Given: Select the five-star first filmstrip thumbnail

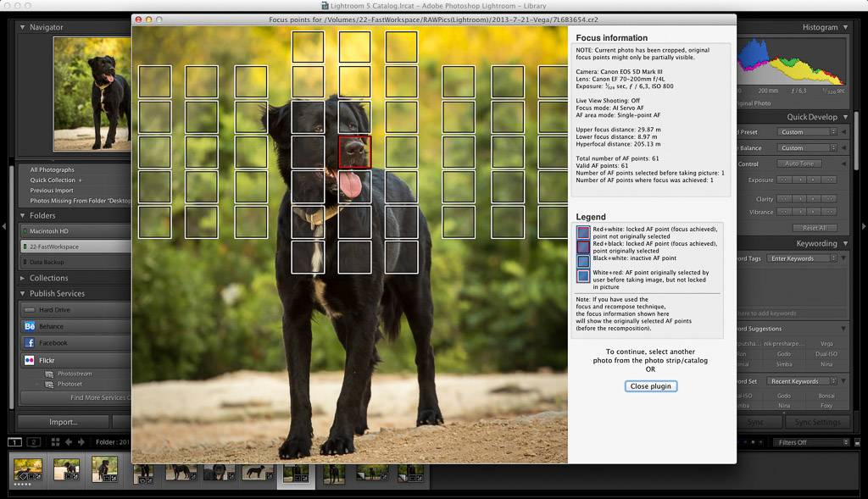Looking at the screenshot, I should pyautogui.click(x=28, y=471).
